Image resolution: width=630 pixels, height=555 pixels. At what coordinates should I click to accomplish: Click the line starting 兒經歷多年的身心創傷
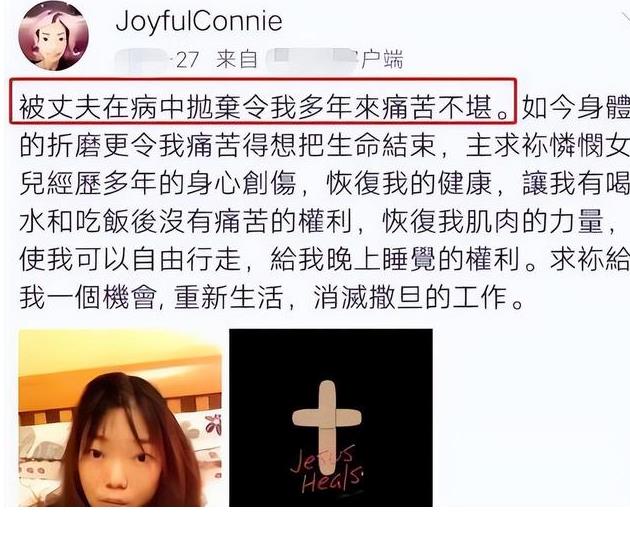point(324,184)
